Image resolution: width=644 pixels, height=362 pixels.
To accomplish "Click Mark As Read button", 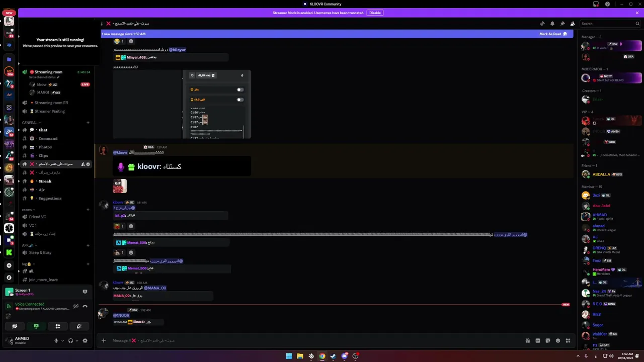I will tap(553, 34).
